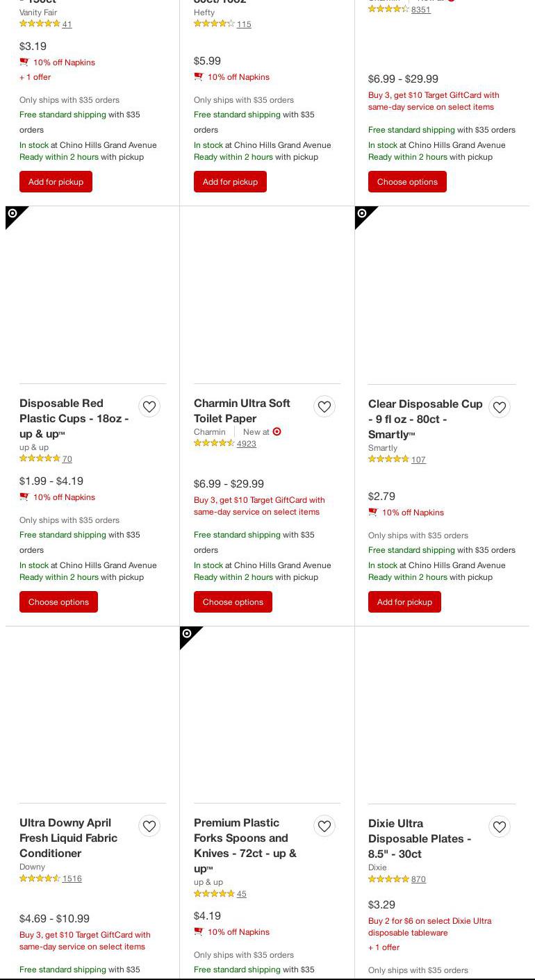Screen dimensions: 535x980
Task: Add Hefty item for pickup
Action: 230,182
